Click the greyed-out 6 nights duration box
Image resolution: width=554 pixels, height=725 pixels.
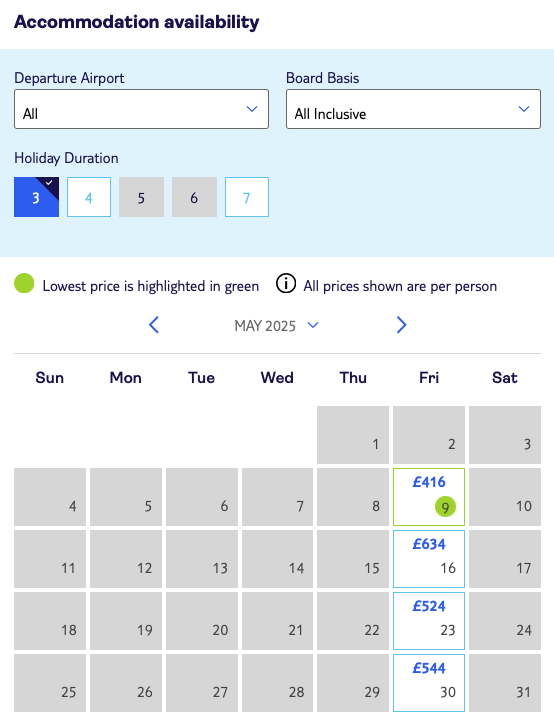click(x=194, y=197)
